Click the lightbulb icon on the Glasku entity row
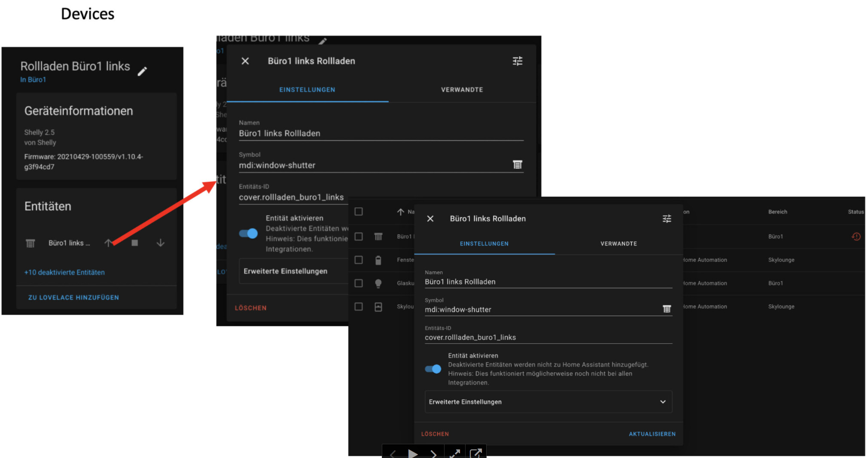This screenshot has height=458, width=868. [x=378, y=283]
